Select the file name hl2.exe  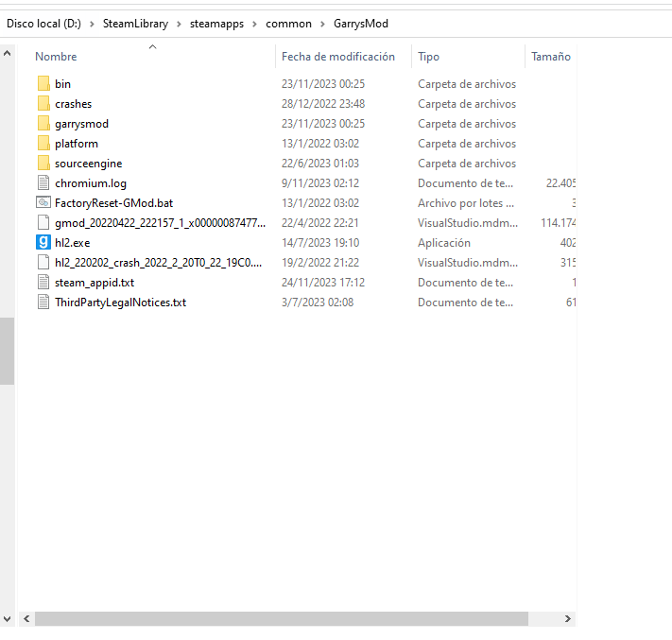73,243
